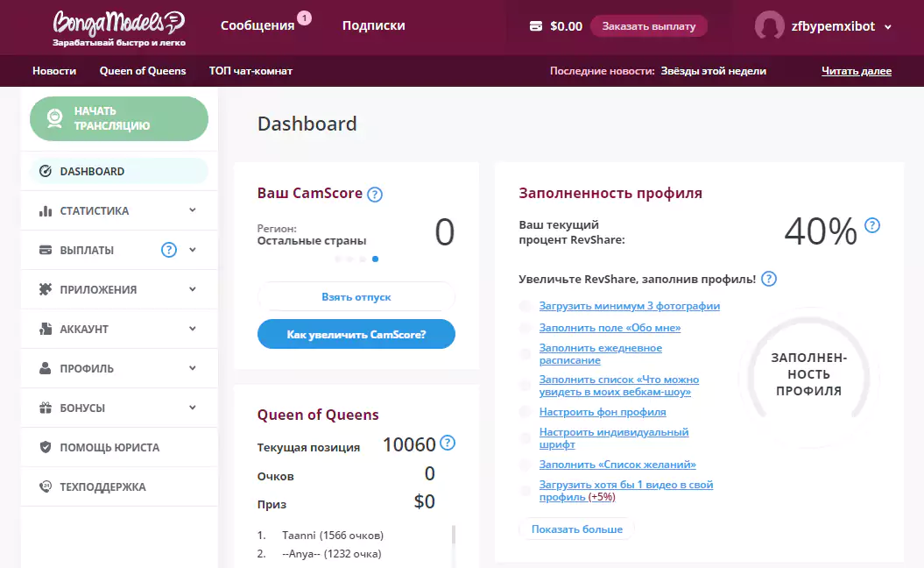Click НАЧАТЬ ТРАНСЛЯЦИЮ button
Screen dimensions: 924x568
coord(119,118)
